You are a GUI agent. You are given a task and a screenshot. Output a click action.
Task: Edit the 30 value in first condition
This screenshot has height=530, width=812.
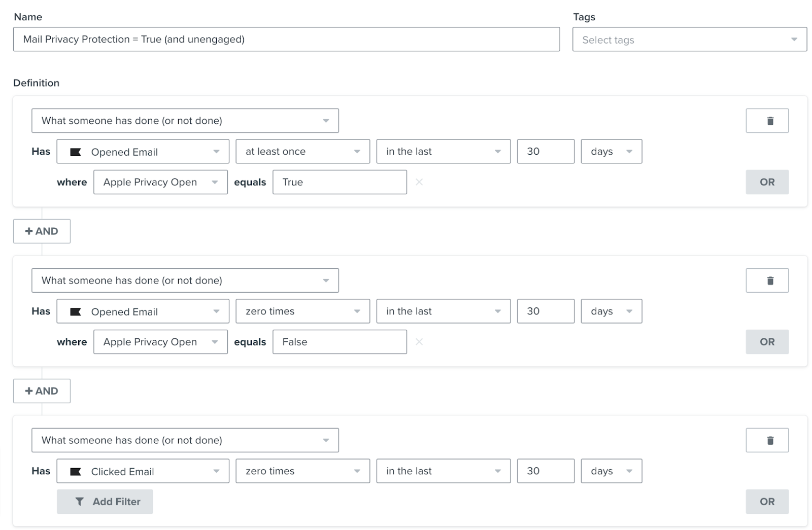tap(546, 152)
